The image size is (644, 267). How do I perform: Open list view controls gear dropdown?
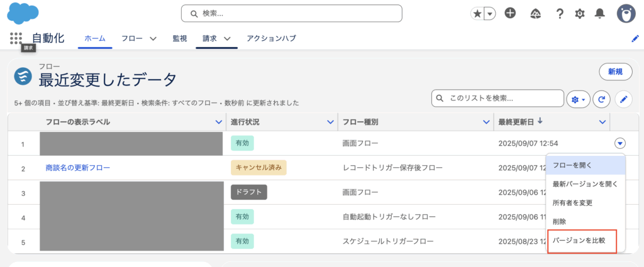tap(577, 99)
